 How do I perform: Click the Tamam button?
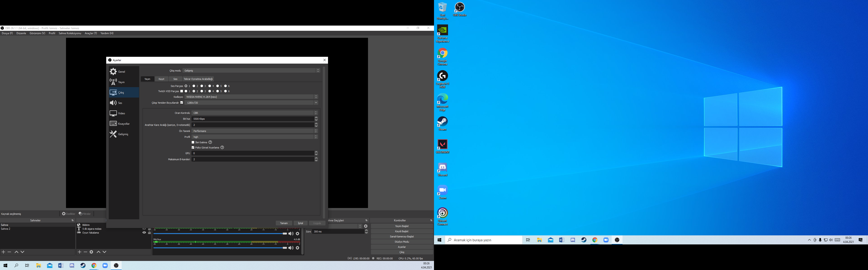[x=284, y=223]
